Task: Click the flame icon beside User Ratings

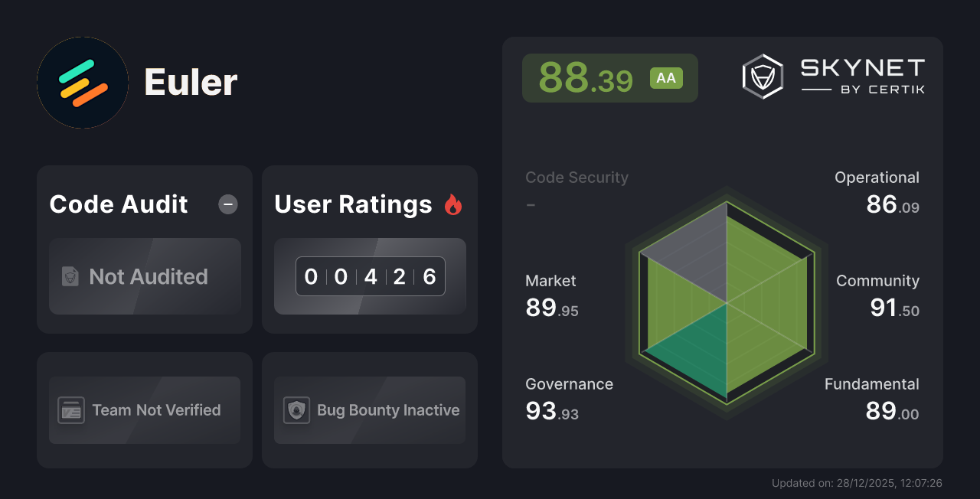Action: tap(452, 204)
